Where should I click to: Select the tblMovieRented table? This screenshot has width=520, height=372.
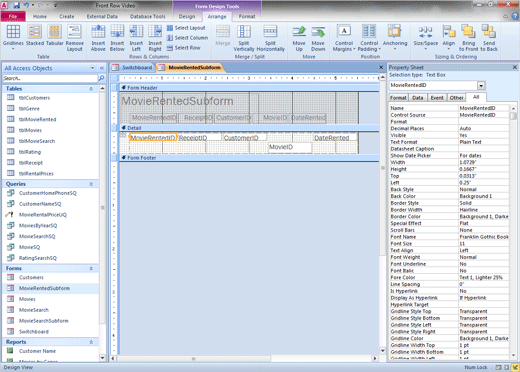[x=51, y=119]
